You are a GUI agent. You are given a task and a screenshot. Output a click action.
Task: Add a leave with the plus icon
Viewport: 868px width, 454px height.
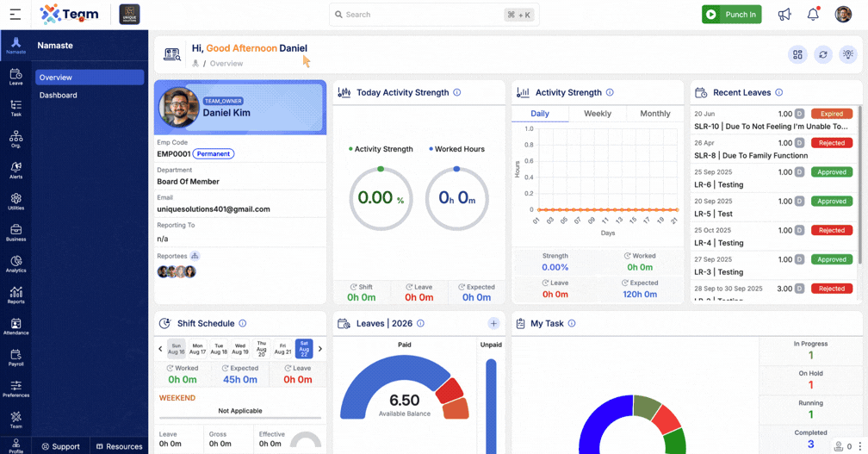coord(493,323)
